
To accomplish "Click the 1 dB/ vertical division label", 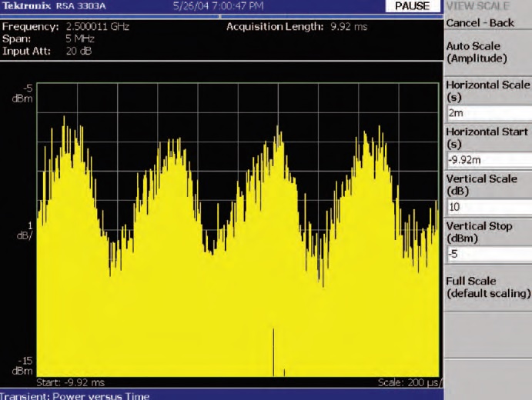I will click(x=25, y=231).
